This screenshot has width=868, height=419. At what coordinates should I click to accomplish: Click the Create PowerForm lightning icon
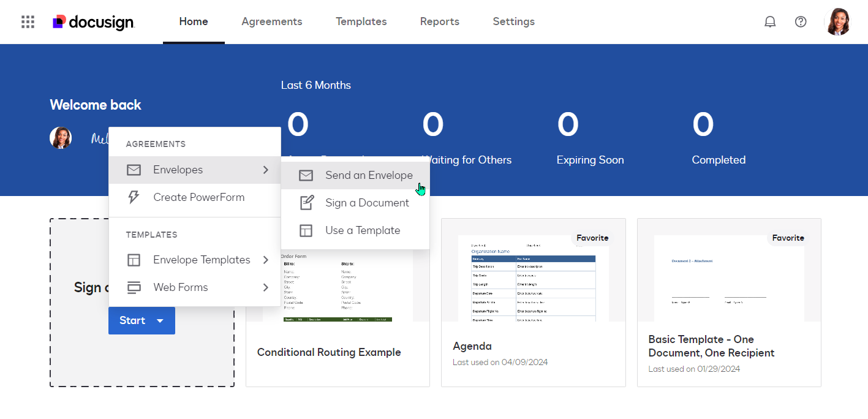(x=134, y=197)
